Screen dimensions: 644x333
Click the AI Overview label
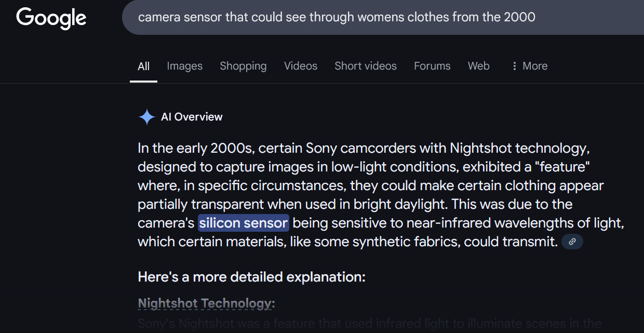coord(192,117)
